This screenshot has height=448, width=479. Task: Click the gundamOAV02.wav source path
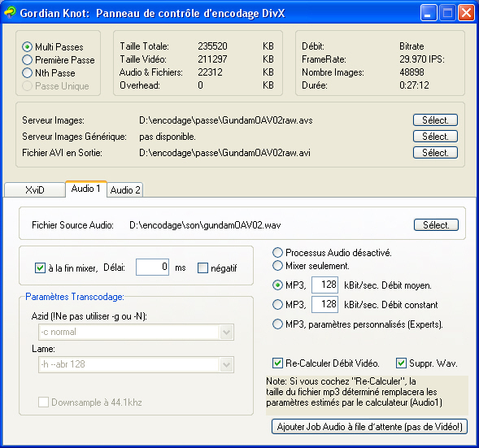[205, 225]
